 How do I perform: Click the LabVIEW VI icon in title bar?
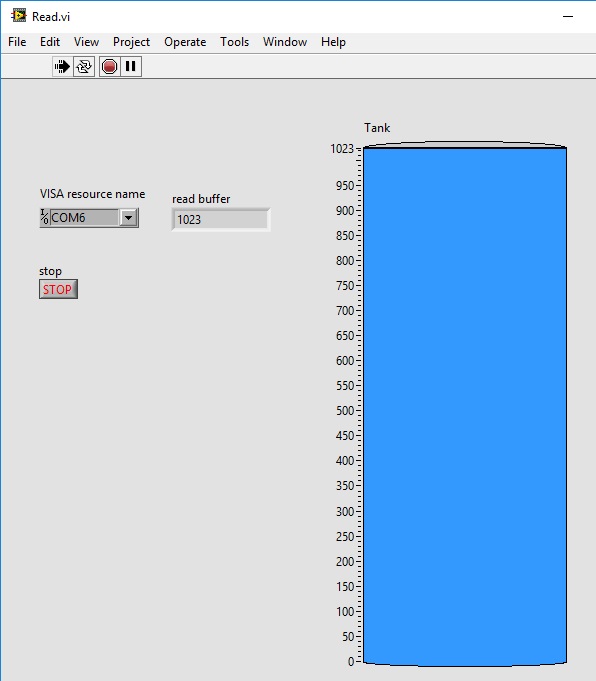[x=19, y=16]
